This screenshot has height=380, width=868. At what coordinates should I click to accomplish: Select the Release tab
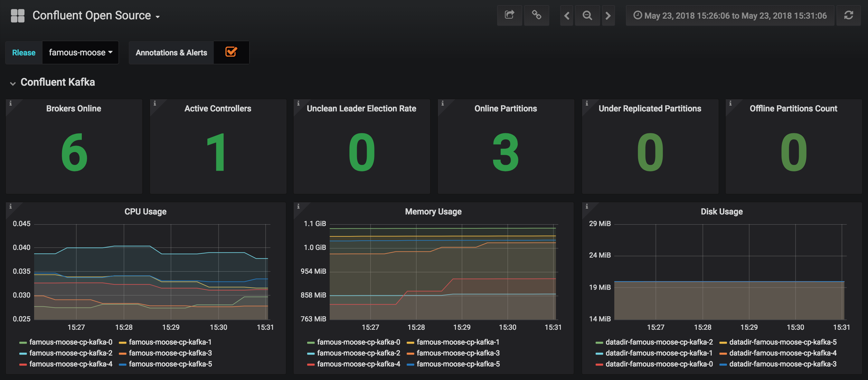[x=23, y=52]
